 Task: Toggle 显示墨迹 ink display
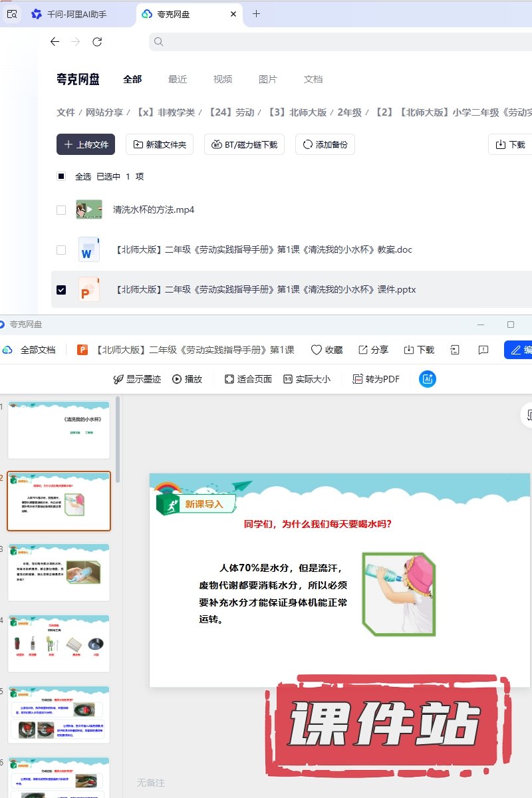[137, 379]
